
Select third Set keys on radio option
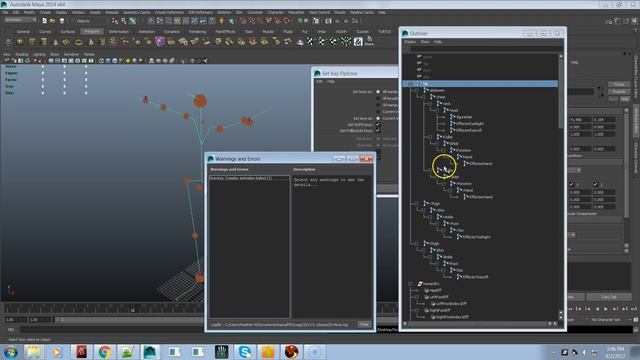pyautogui.click(x=378, y=105)
